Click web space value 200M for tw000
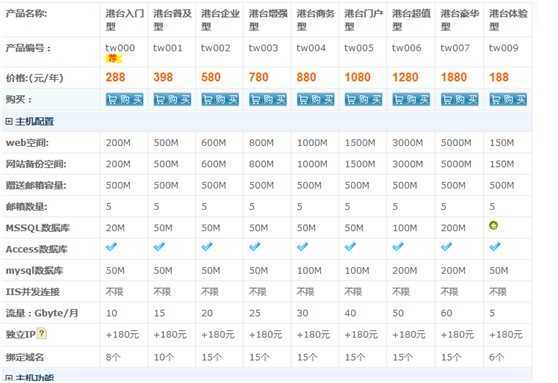Image resolution: width=558 pixels, height=383 pixels. (x=118, y=143)
